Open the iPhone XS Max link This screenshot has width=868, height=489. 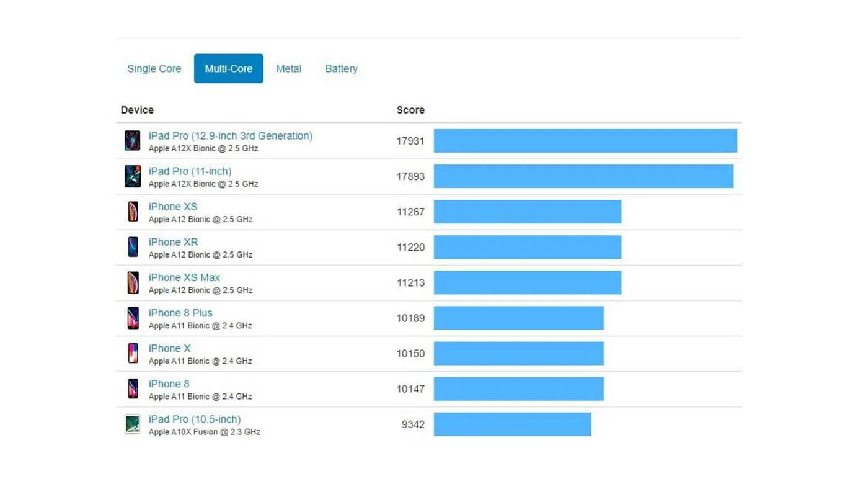(x=184, y=277)
